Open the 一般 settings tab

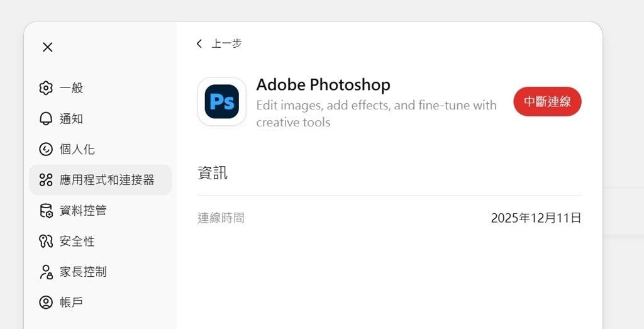coord(72,88)
